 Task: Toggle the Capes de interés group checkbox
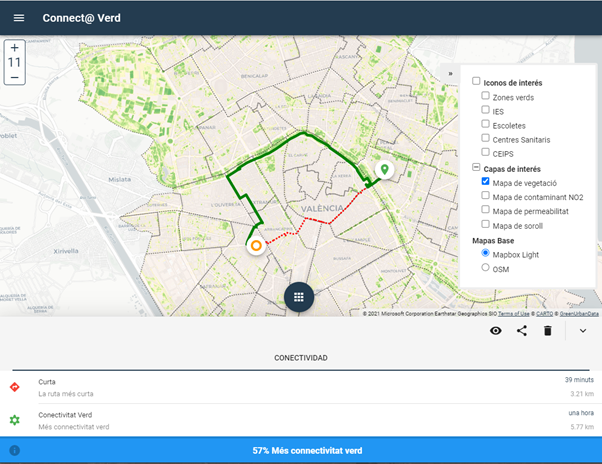click(x=476, y=168)
